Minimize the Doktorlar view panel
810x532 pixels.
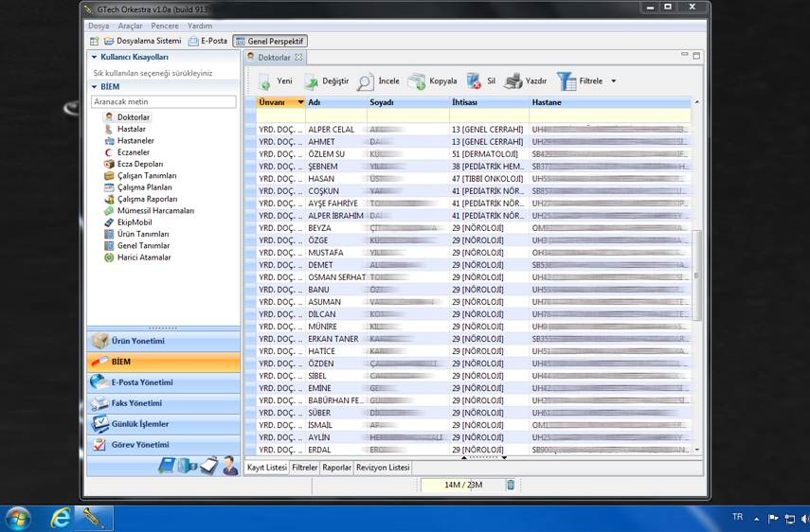tap(684, 54)
